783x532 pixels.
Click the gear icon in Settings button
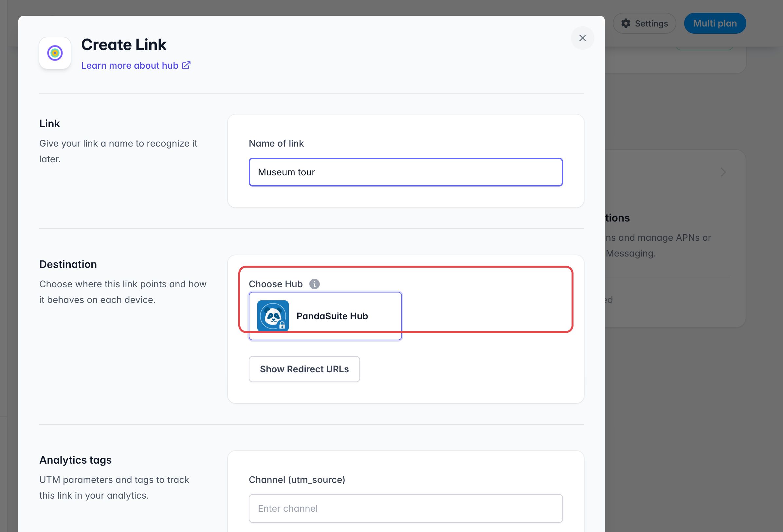[626, 23]
